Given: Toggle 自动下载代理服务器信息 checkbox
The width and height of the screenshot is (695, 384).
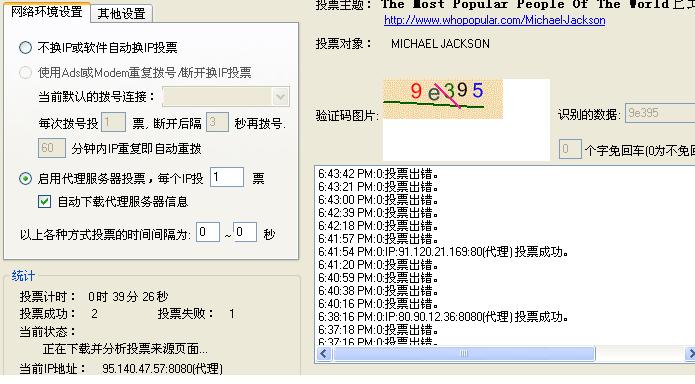Looking at the screenshot, I should coord(44,202).
